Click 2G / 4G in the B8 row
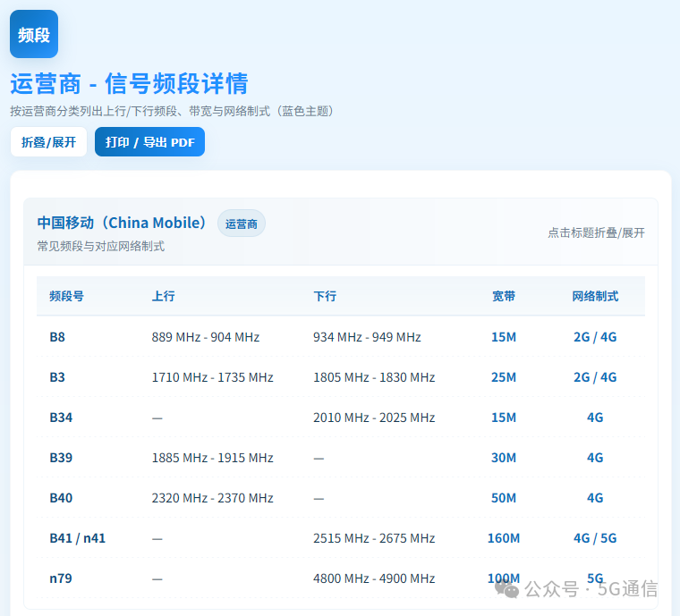680x616 pixels. tap(595, 336)
